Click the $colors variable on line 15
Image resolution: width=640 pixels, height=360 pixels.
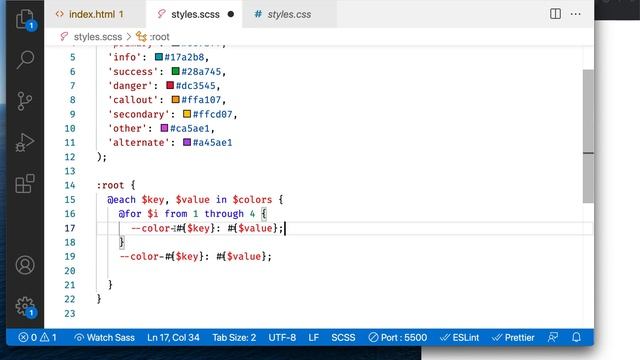[252, 200]
